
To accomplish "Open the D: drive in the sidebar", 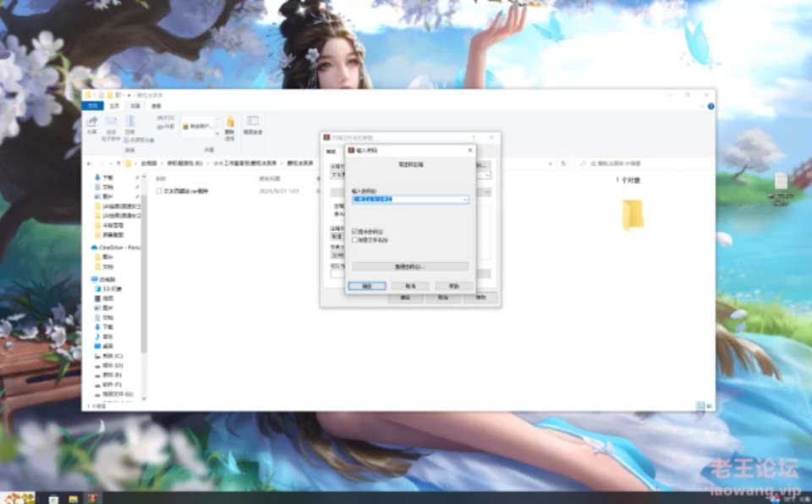I will tap(109, 365).
